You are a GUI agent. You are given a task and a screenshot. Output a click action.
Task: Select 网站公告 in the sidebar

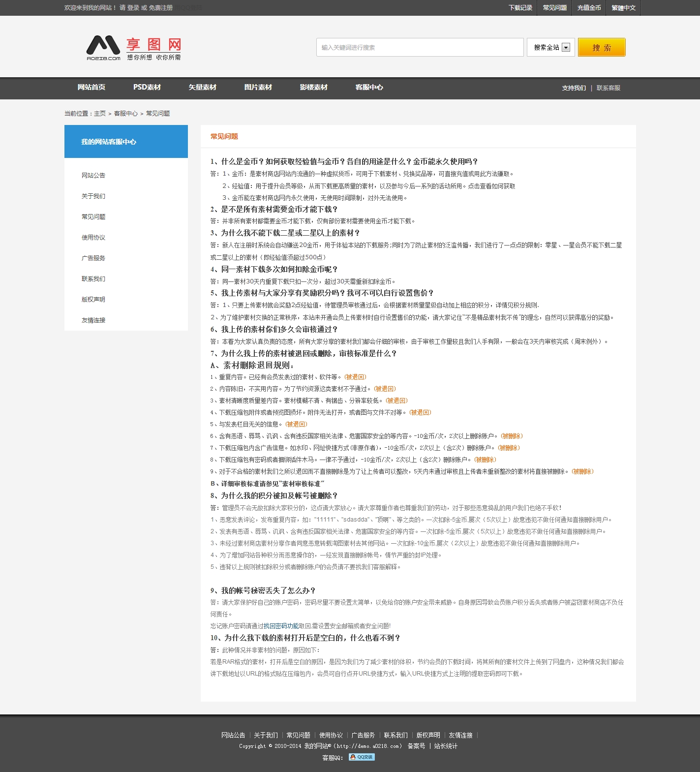[93, 176]
